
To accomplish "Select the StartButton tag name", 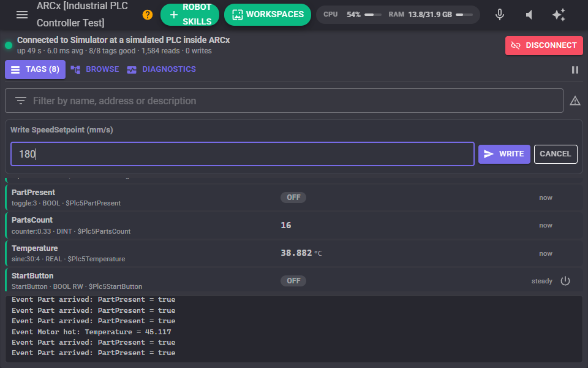I will (x=32, y=276).
